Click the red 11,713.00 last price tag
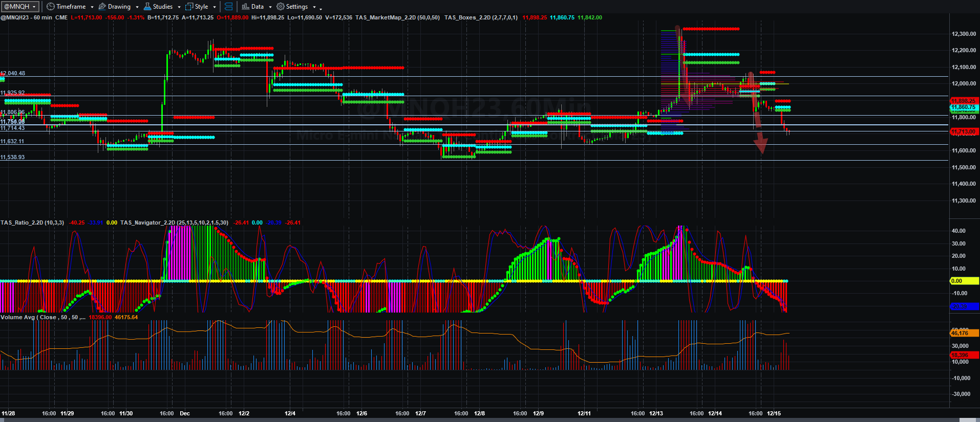This screenshot has width=980, height=422. pyautogui.click(x=963, y=132)
